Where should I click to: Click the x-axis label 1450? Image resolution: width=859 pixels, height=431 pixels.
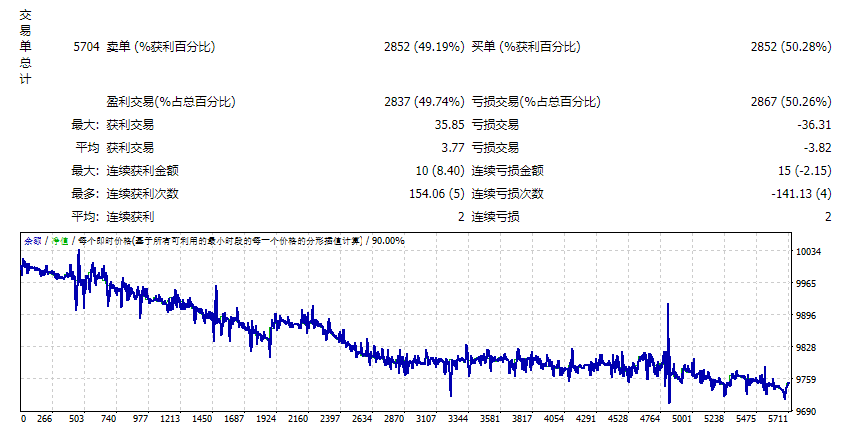pos(202,418)
